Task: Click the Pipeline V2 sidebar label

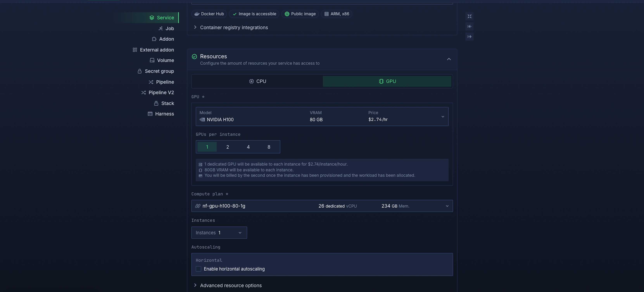Action: pos(161,93)
